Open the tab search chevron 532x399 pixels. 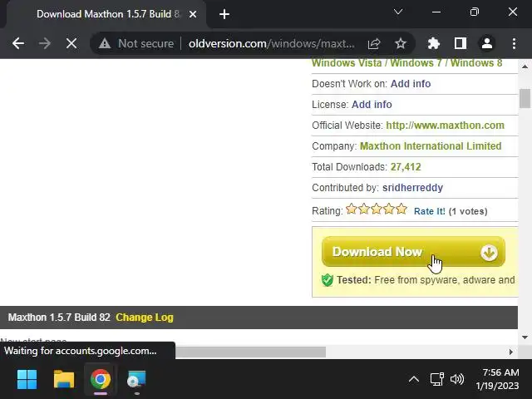(x=398, y=12)
